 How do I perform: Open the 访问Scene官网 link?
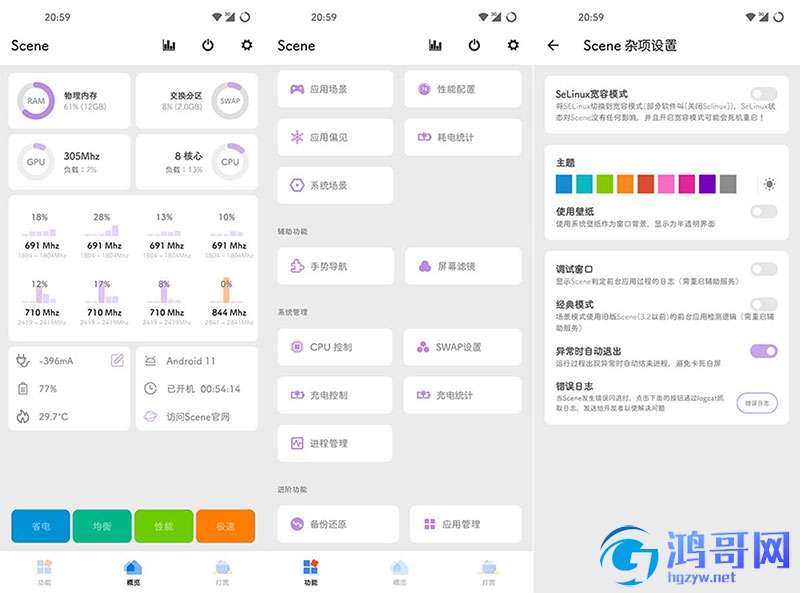pos(197,417)
